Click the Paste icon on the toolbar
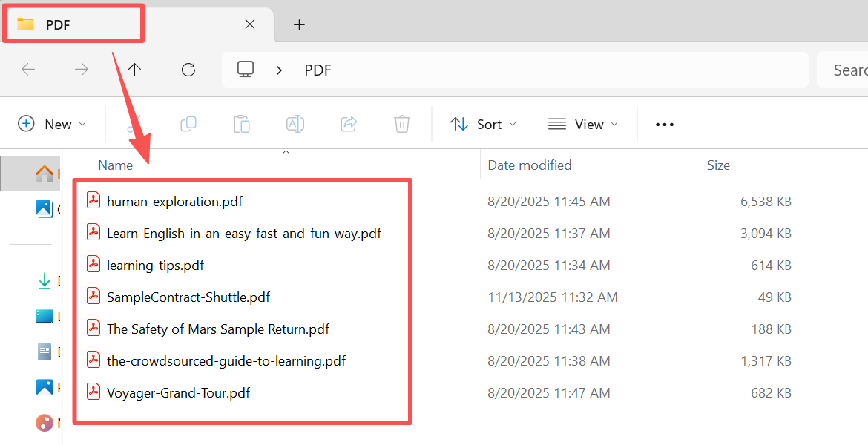868x445 pixels. pos(242,124)
